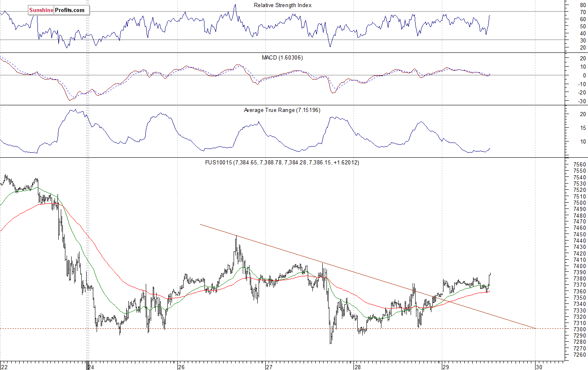The height and width of the screenshot is (370, 588).
Task: Click the 7560 price axis label
Action: point(580,164)
